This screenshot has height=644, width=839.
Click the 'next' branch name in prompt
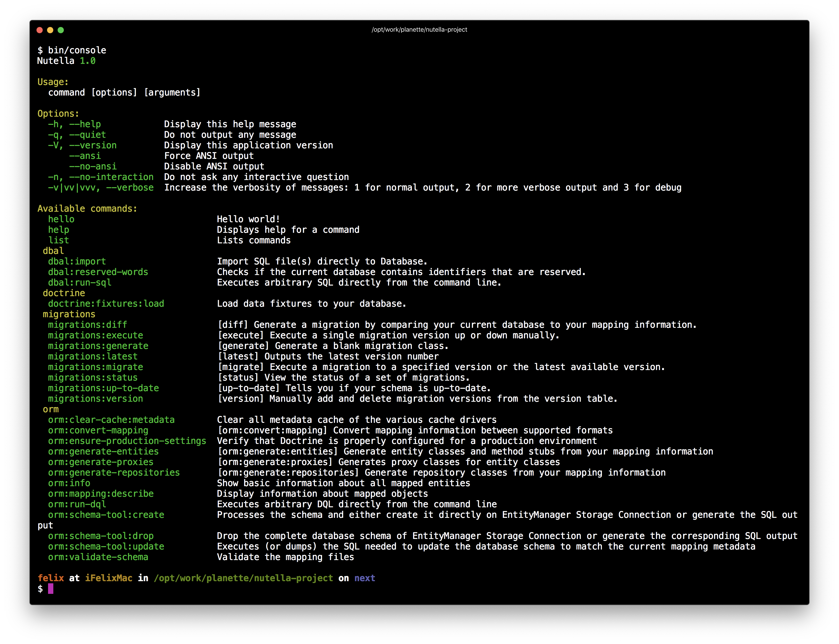click(x=364, y=578)
